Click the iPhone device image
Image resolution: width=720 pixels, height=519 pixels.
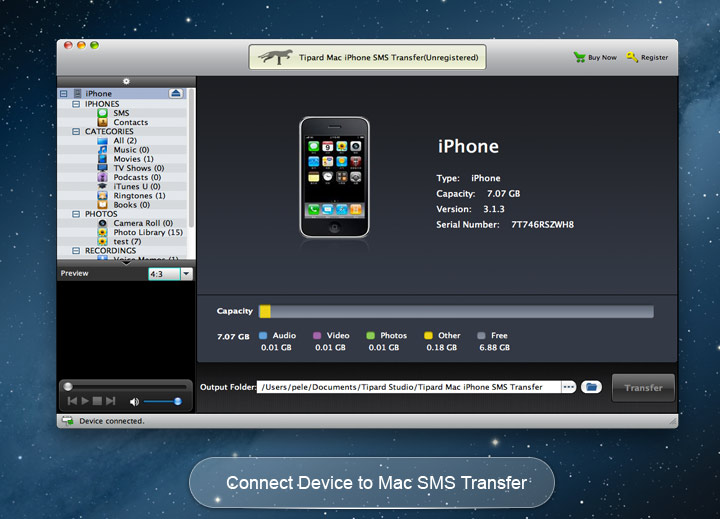(334, 177)
